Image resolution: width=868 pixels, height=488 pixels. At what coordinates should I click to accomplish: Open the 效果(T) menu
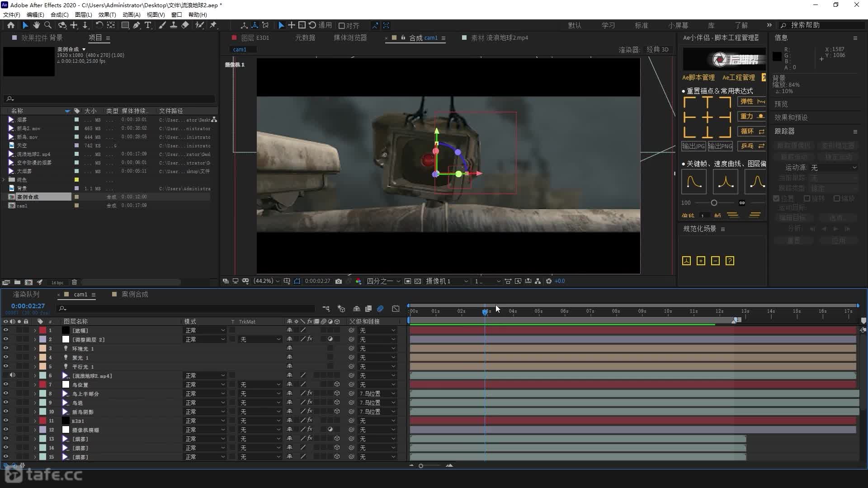tap(107, 14)
